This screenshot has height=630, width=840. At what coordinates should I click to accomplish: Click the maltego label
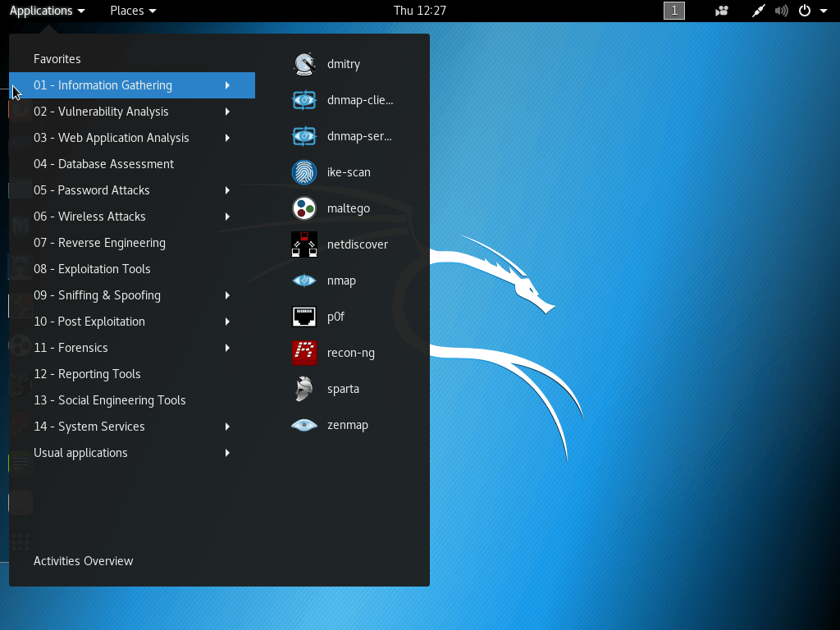point(348,208)
